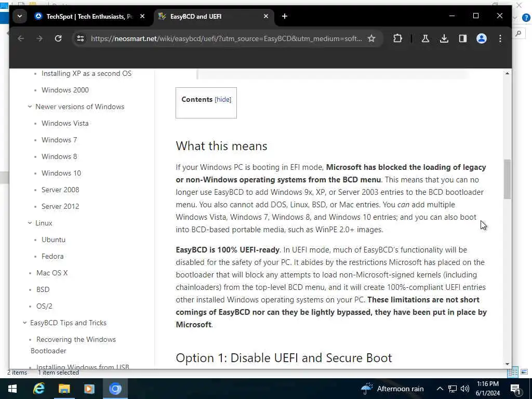Image resolution: width=532 pixels, height=399 pixels.
Task: Close the TechSpot tab
Action: point(142,16)
